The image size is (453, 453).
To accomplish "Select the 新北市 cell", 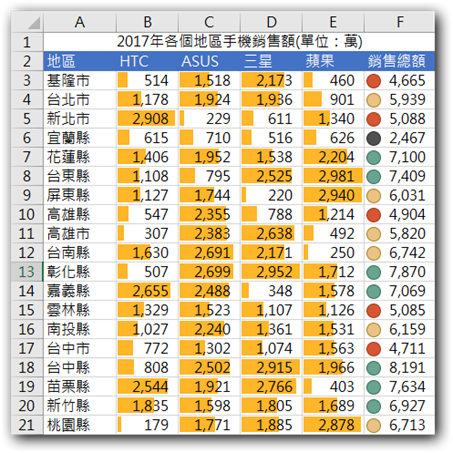I will (x=80, y=119).
